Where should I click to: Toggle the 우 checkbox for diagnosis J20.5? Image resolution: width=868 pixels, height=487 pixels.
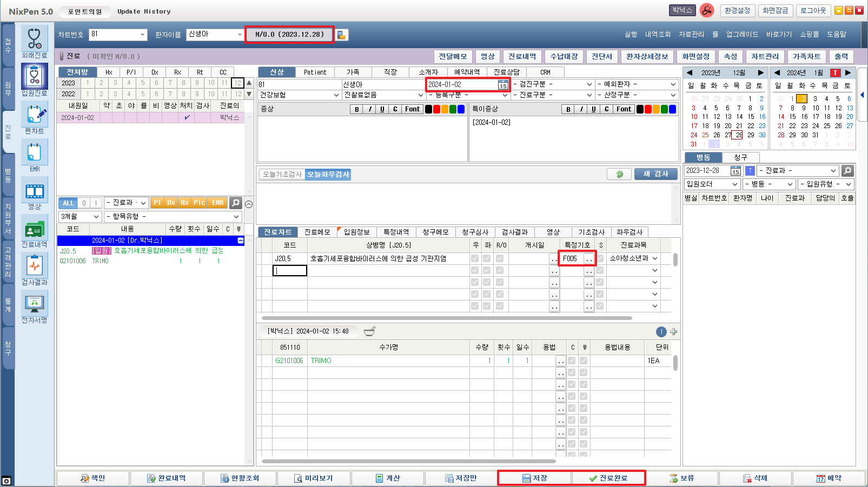475,258
